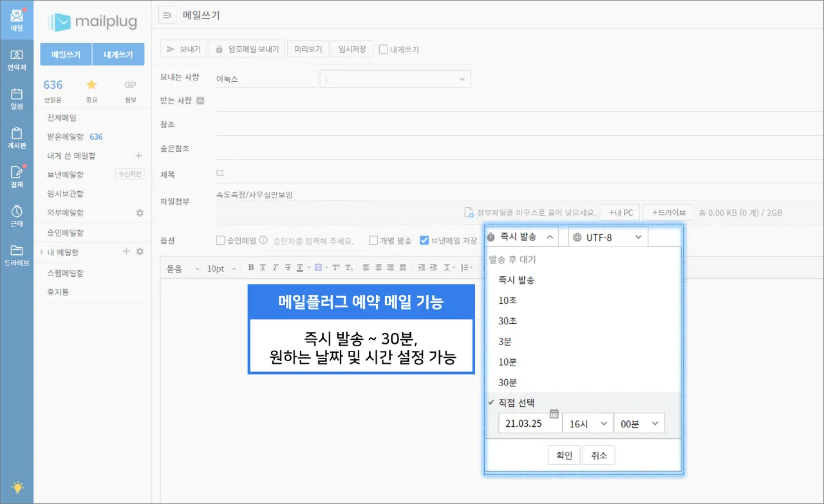
Task: Show mail with attachments via the 첨부 paperclip
Action: click(131, 84)
